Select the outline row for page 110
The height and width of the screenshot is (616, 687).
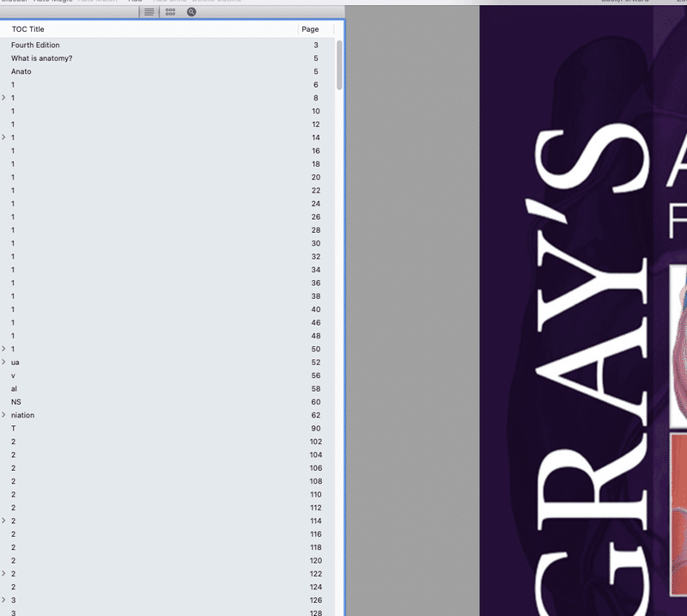click(x=167, y=494)
